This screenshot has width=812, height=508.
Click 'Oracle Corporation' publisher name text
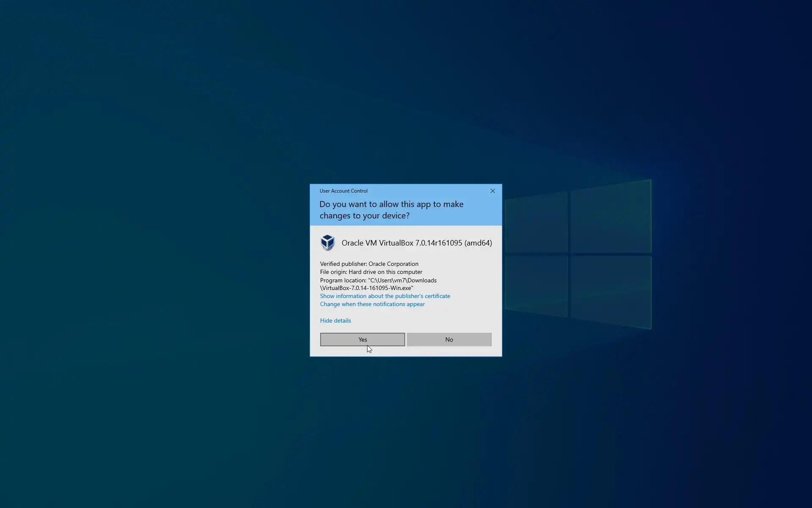(393, 264)
